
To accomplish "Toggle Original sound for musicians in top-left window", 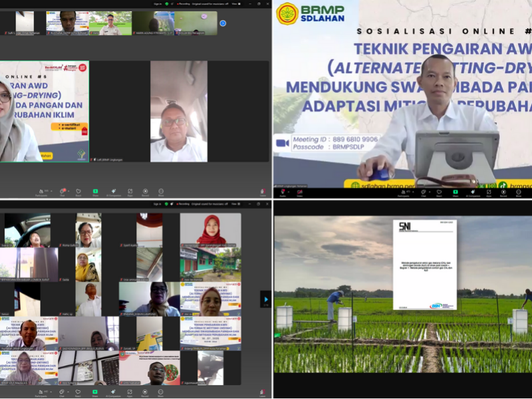I will 208,3.
